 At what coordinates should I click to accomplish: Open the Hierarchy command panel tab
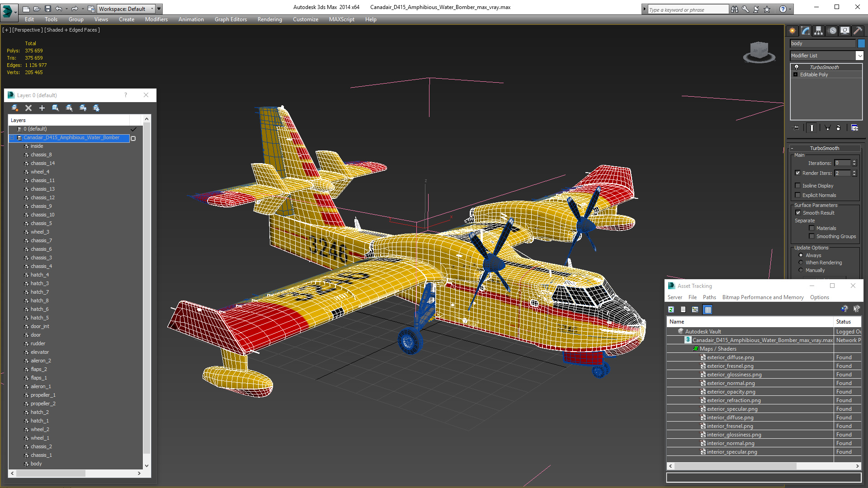point(818,31)
